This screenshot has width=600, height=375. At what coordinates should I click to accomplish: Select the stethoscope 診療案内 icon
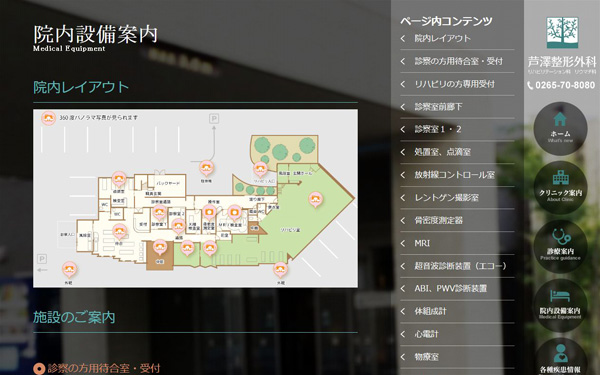point(560,246)
